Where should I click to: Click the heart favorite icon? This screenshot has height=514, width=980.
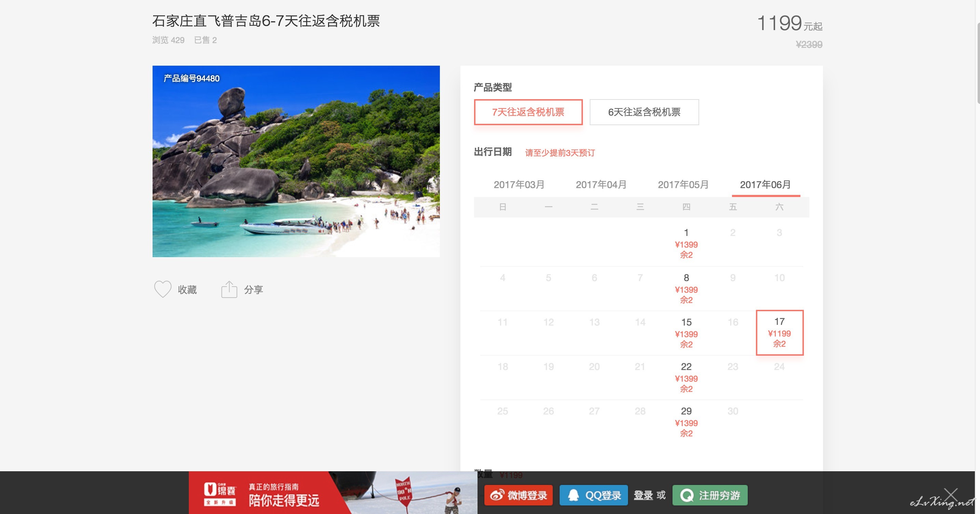[162, 289]
